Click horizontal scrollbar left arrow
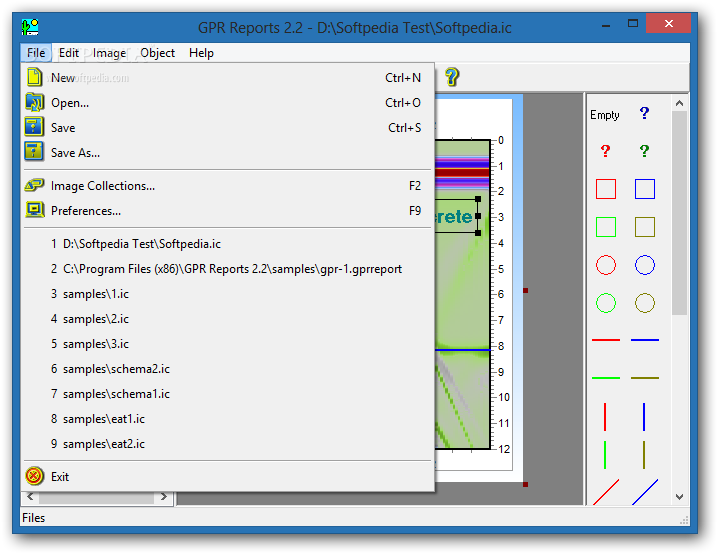The height and width of the screenshot is (554, 718). pos(30,496)
